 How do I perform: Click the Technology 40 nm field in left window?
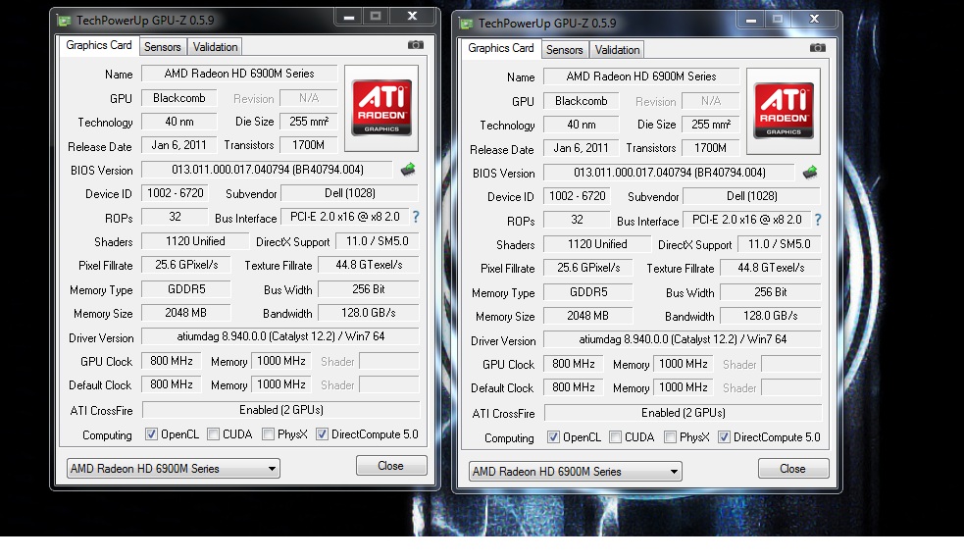pos(178,121)
